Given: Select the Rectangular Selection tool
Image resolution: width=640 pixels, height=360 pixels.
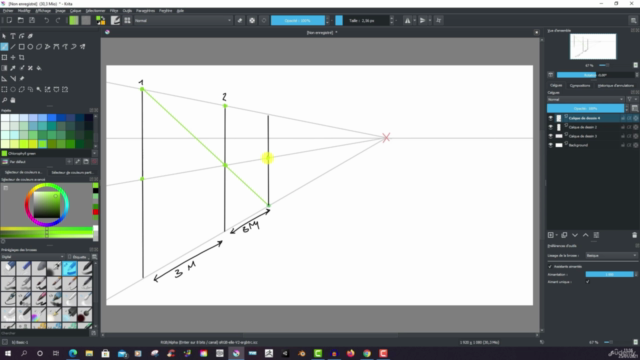Looking at the screenshot, I should [4, 89].
